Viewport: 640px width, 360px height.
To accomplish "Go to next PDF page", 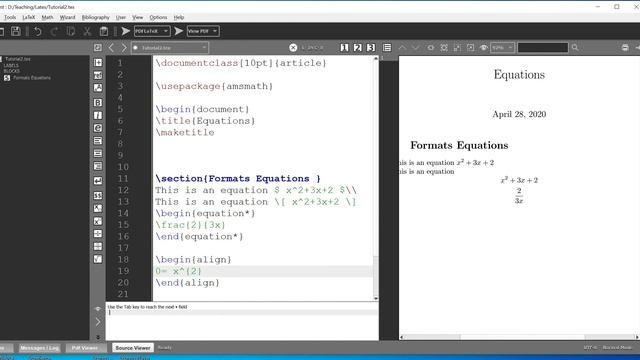I will point(416,48).
